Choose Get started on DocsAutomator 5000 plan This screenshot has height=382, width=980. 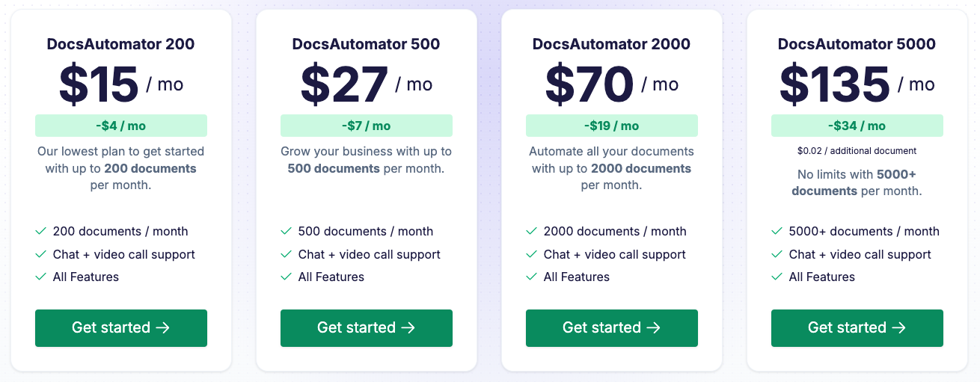(857, 328)
